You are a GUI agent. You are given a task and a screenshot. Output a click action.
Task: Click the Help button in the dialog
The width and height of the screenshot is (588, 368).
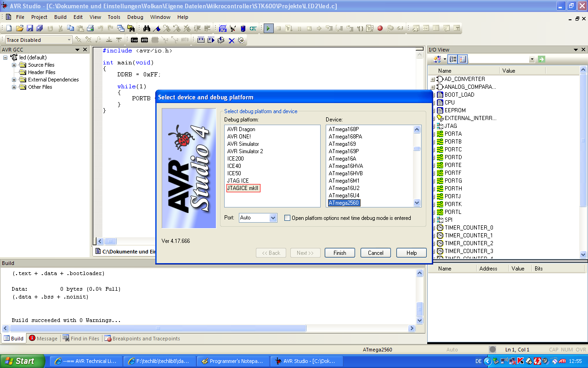tap(412, 253)
